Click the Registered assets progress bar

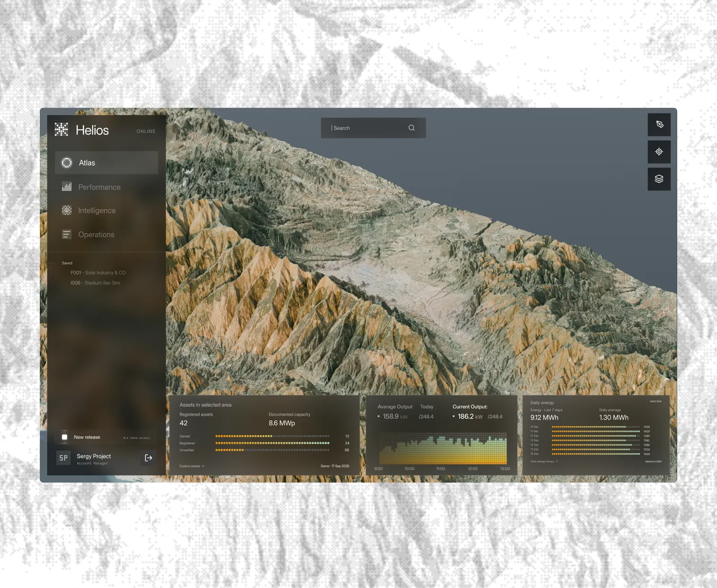tap(272, 443)
